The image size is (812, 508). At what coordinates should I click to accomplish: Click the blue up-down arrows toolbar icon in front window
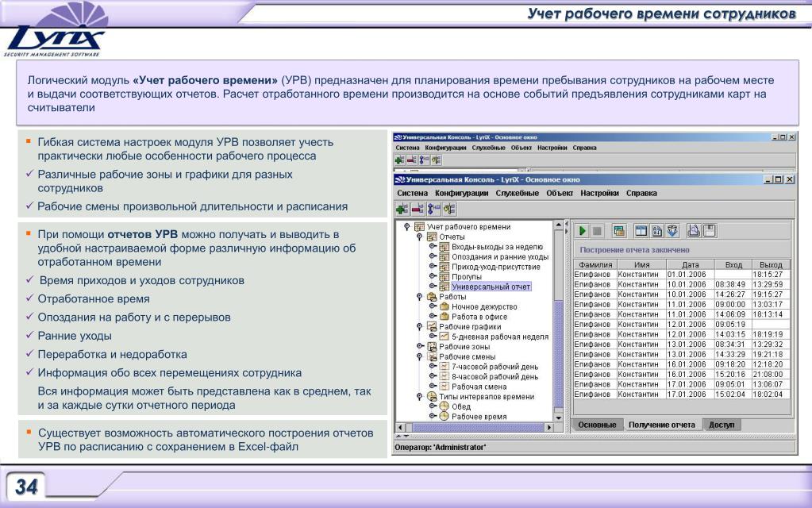pos(433,210)
